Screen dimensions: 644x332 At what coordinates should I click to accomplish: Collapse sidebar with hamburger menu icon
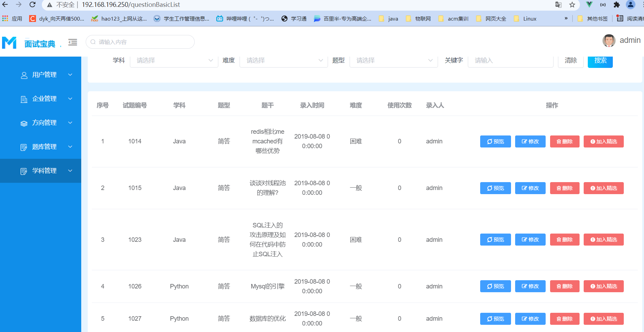click(x=73, y=42)
